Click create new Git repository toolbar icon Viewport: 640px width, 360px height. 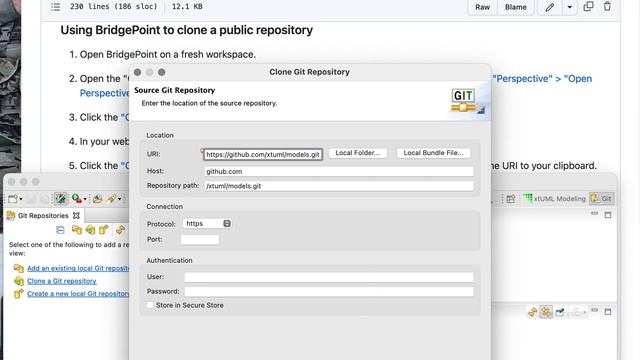(x=104, y=230)
